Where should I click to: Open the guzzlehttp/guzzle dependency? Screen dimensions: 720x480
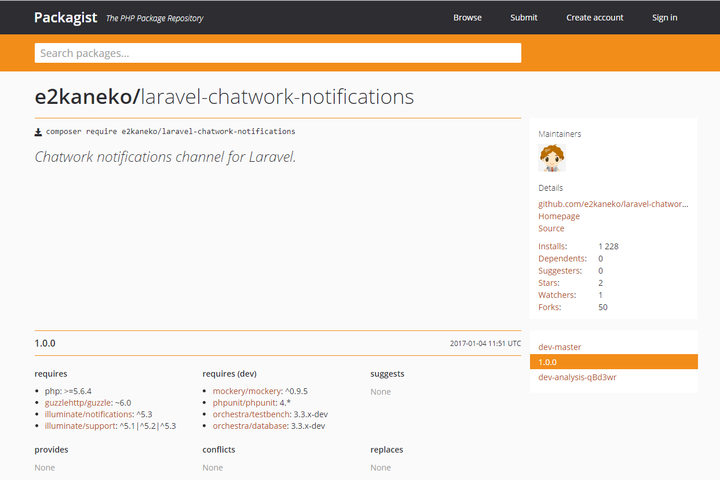(78, 403)
